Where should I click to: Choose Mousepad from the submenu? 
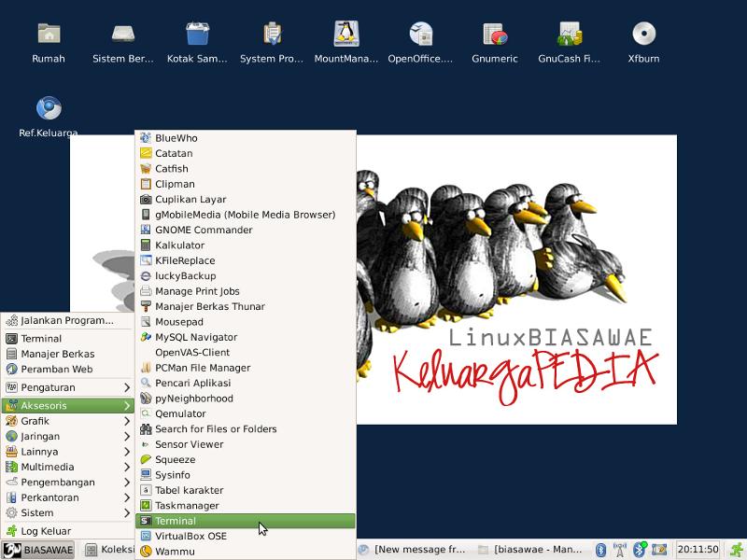pyautogui.click(x=178, y=322)
